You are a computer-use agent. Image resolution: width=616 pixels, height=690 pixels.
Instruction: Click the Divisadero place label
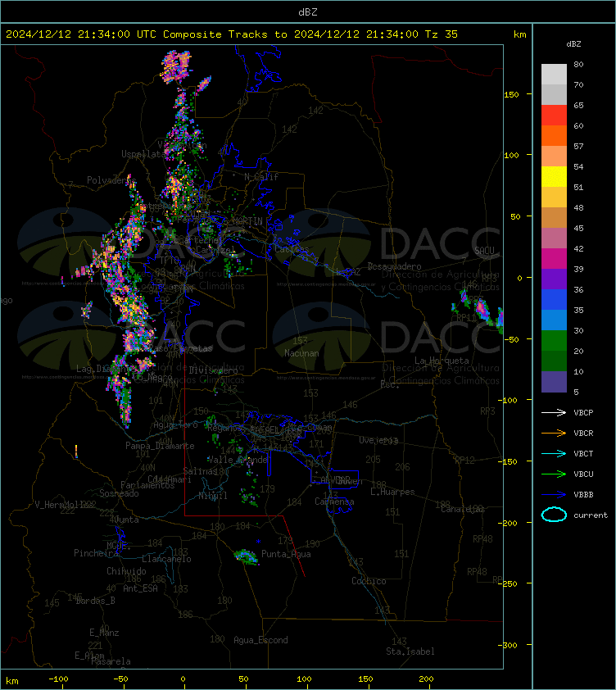click(214, 370)
